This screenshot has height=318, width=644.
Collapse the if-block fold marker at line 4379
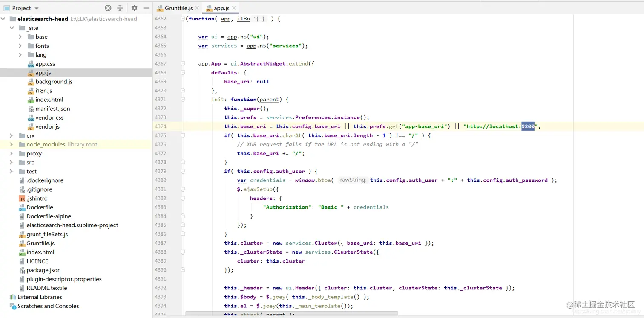click(183, 171)
